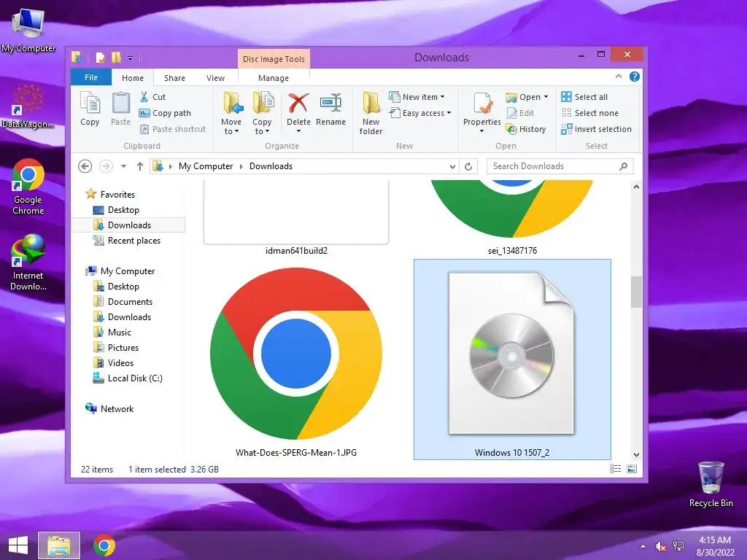Switch to the Home ribbon tab

133,78
